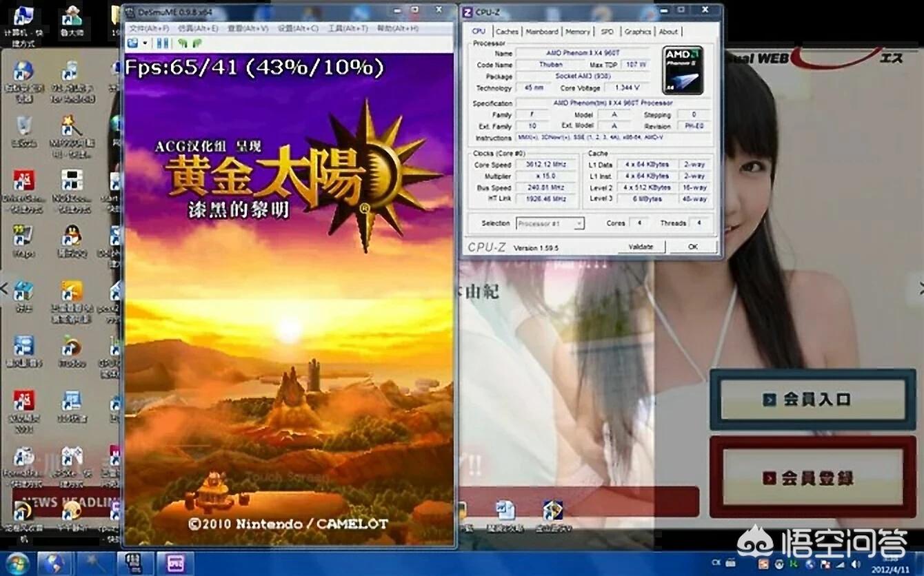Click the Validate button in CPU-Z
924x576 pixels.
641,247
